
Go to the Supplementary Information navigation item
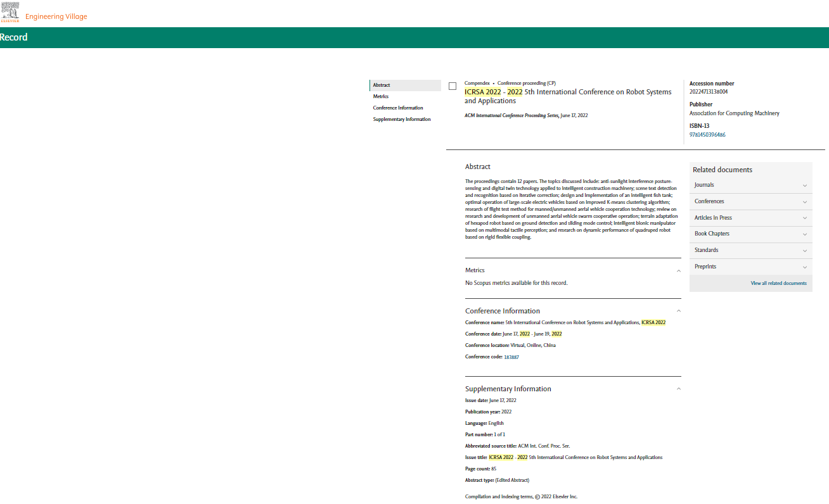pyautogui.click(x=402, y=119)
